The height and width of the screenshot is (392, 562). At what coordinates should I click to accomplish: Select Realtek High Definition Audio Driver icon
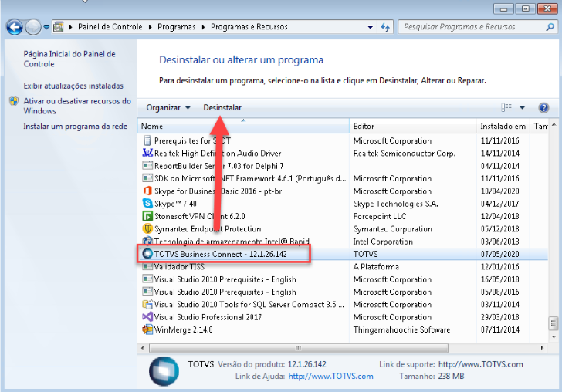pyautogui.click(x=147, y=153)
